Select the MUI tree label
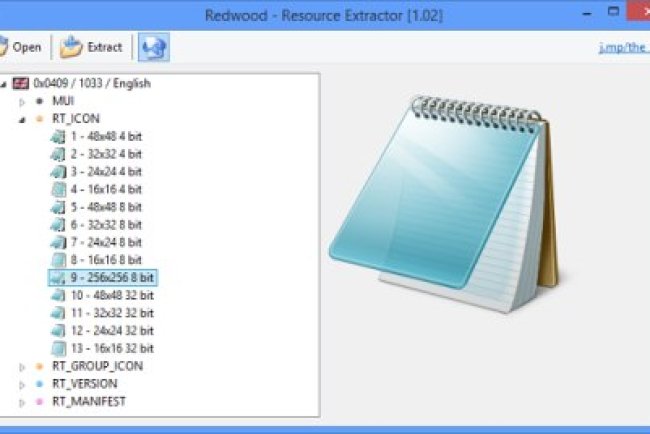 coord(63,101)
